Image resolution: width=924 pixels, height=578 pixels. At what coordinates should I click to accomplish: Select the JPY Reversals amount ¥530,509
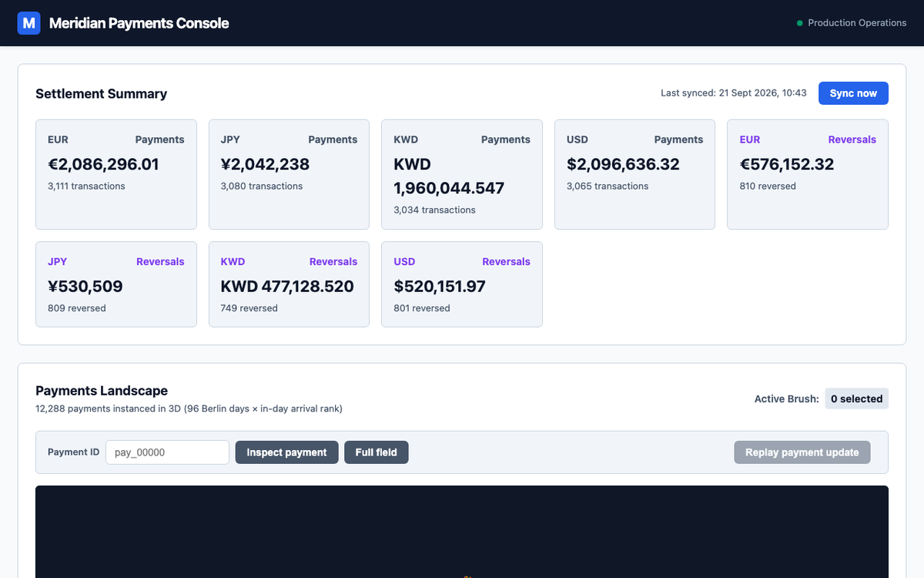(x=85, y=286)
